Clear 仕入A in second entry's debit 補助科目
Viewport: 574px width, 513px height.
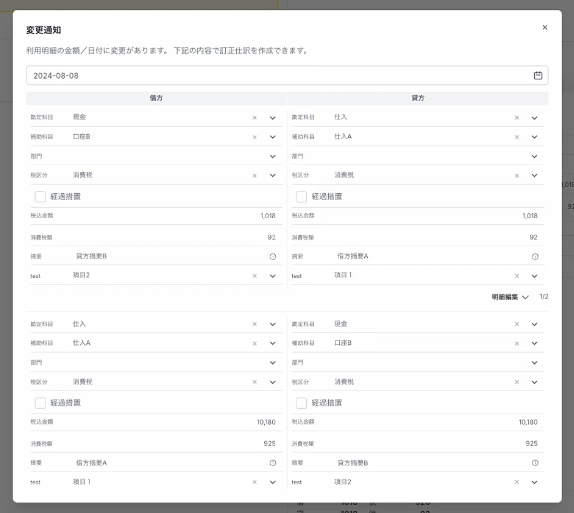pos(254,343)
